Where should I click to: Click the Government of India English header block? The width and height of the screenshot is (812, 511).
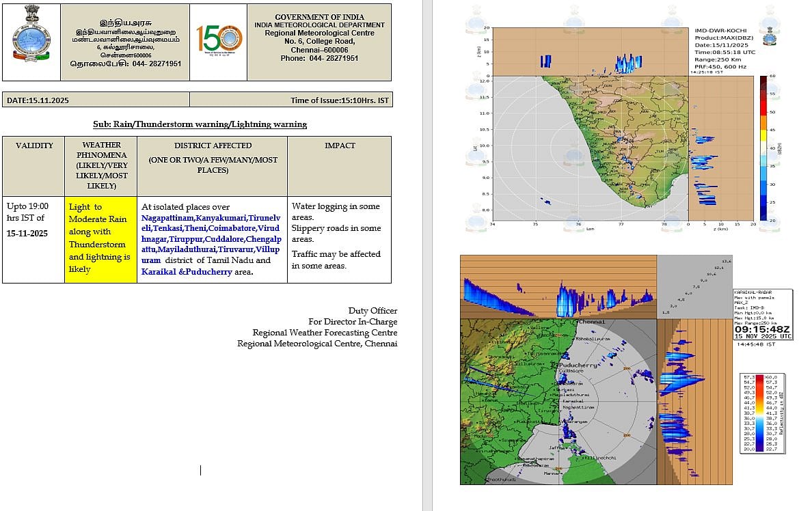[x=319, y=38]
